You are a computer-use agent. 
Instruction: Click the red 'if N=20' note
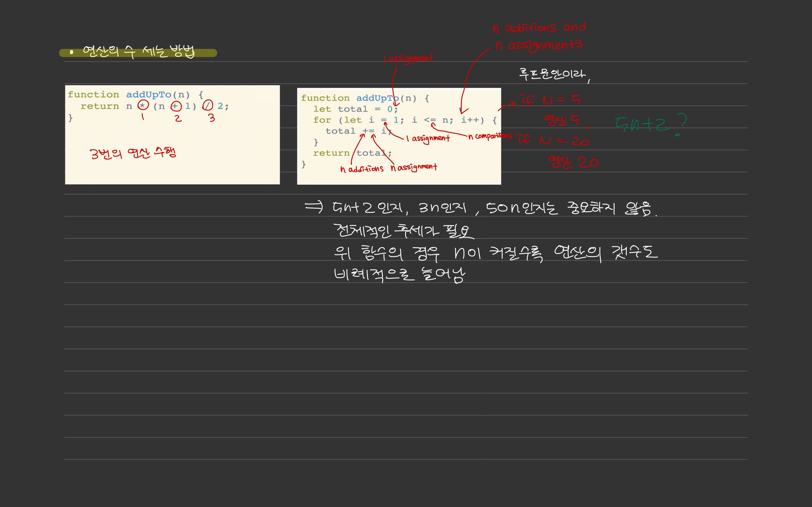pyautogui.click(x=553, y=140)
